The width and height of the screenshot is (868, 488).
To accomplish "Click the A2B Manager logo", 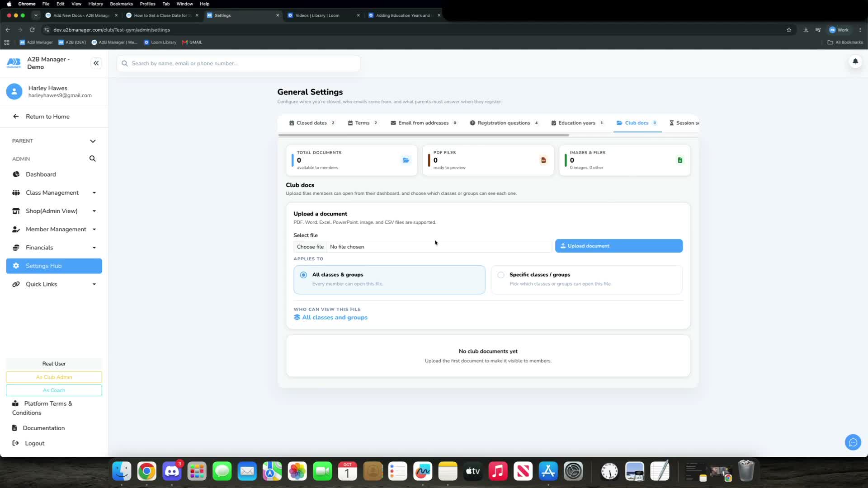I will [x=14, y=63].
